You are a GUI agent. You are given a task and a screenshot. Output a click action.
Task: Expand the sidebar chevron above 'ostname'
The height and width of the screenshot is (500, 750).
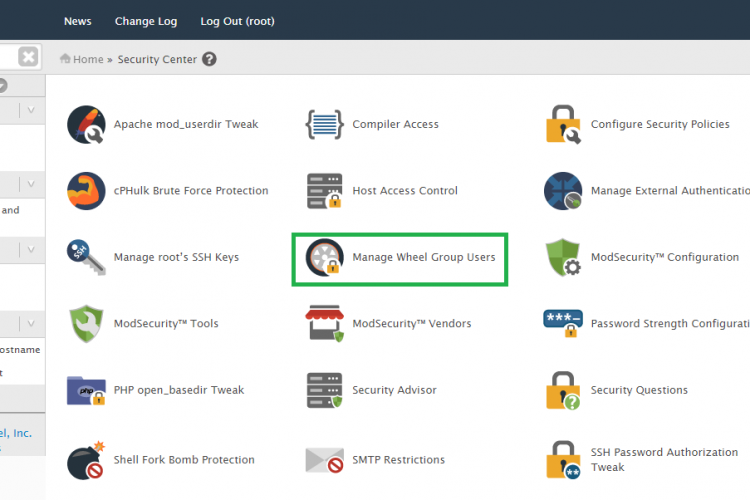click(x=31, y=324)
